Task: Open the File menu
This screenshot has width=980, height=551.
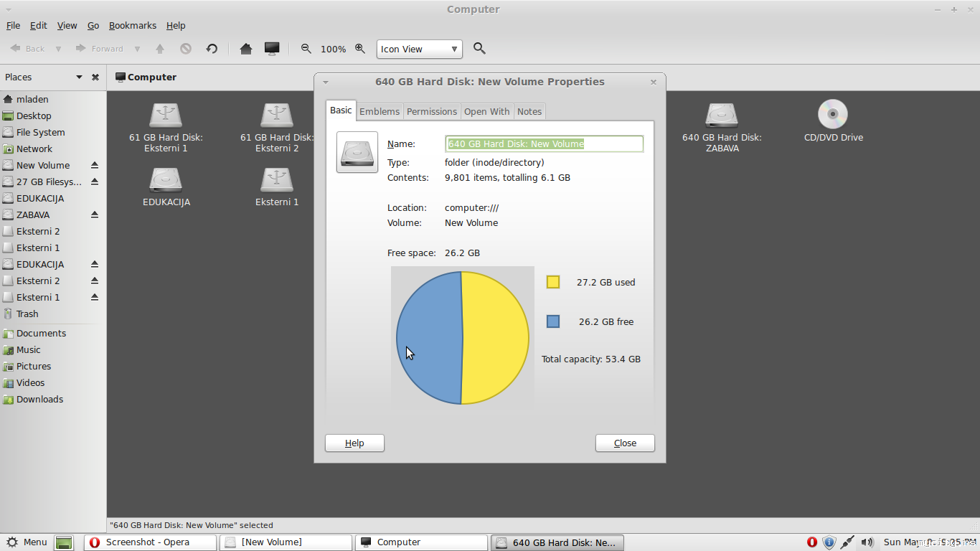Action: 13,25
